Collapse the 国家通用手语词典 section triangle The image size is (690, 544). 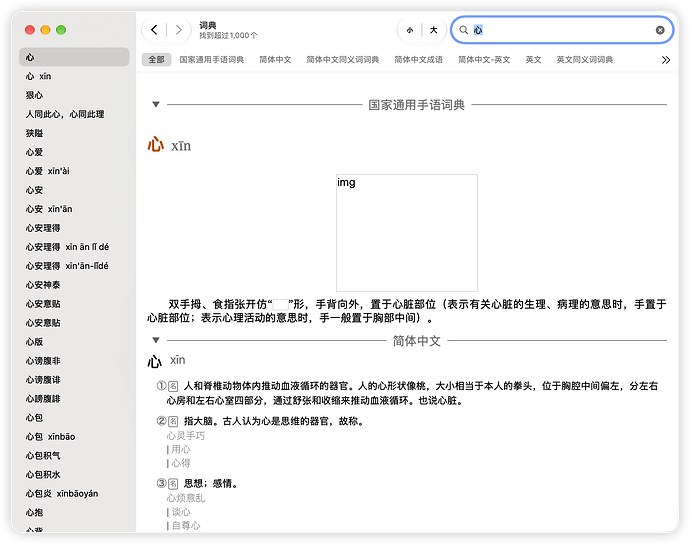(x=155, y=104)
